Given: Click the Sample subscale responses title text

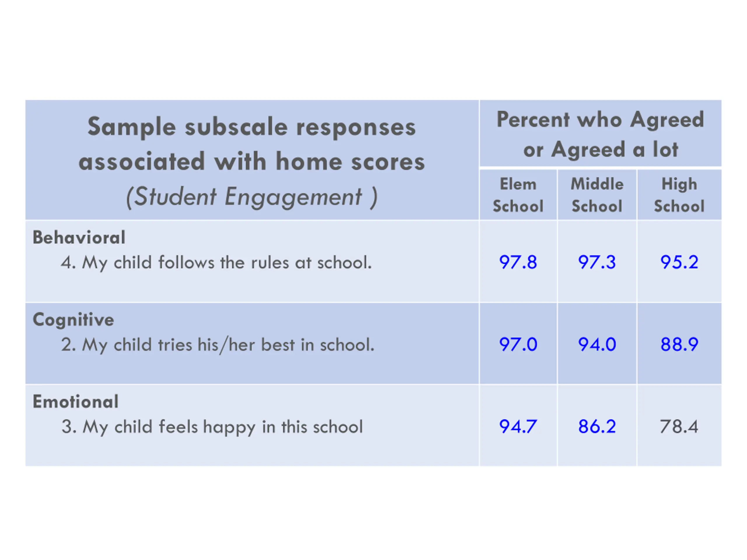Looking at the screenshot, I should coord(252,144).
